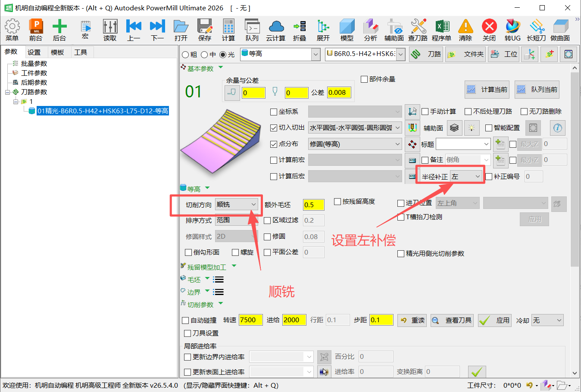The height and width of the screenshot is (392, 581).
Task: Open the B6R0.5-H42+HSK63 tool dropdown
Action: [x=401, y=54]
